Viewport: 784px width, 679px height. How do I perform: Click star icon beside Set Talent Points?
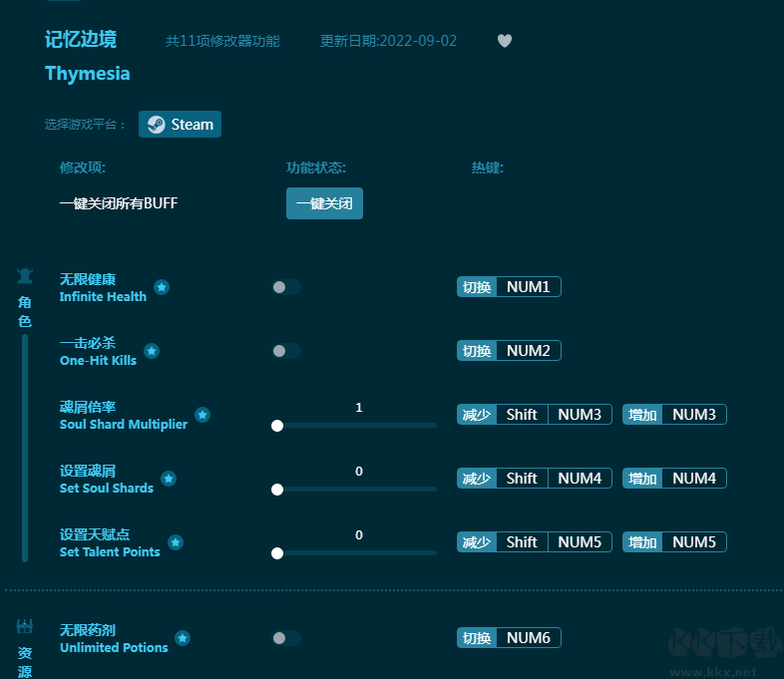(x=176, y=542)
